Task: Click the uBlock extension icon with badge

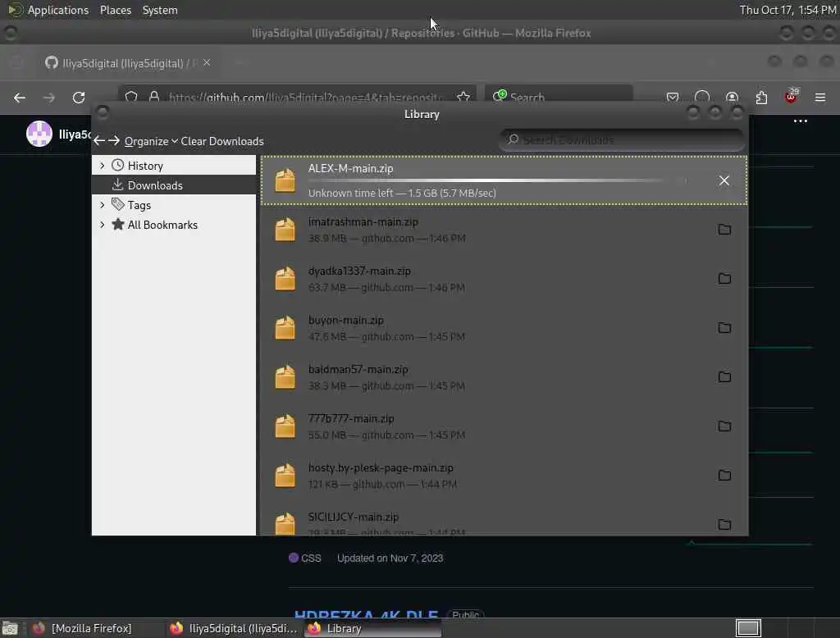Action: [x=791, y=97]
